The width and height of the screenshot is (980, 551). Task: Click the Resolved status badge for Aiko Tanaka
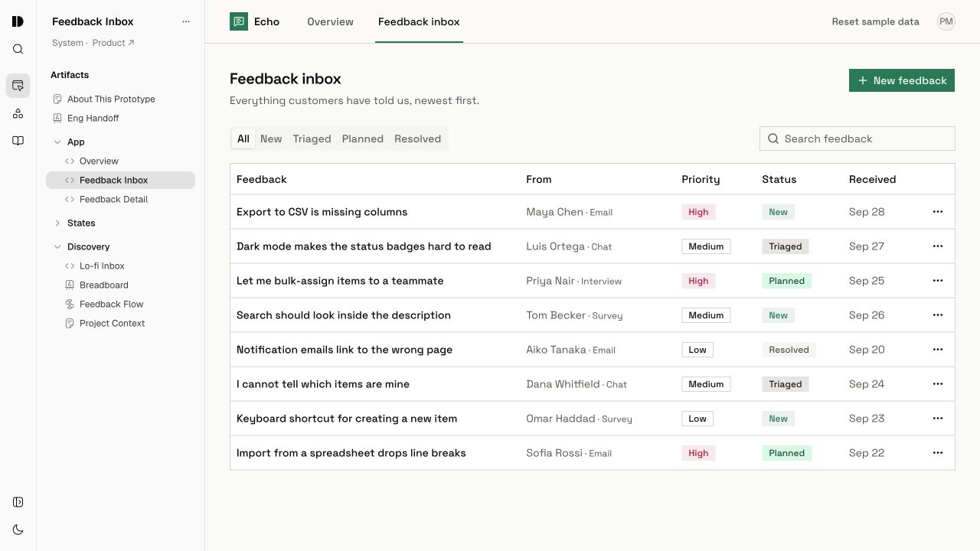789,350
